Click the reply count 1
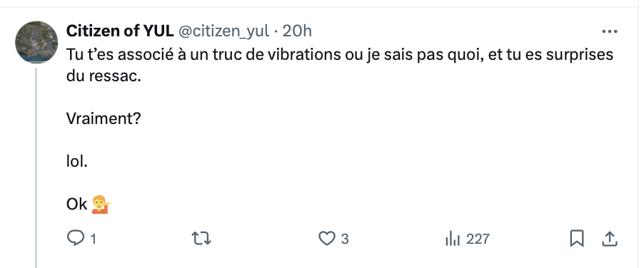This screenshot has height=268, width=644. point(94,239)
